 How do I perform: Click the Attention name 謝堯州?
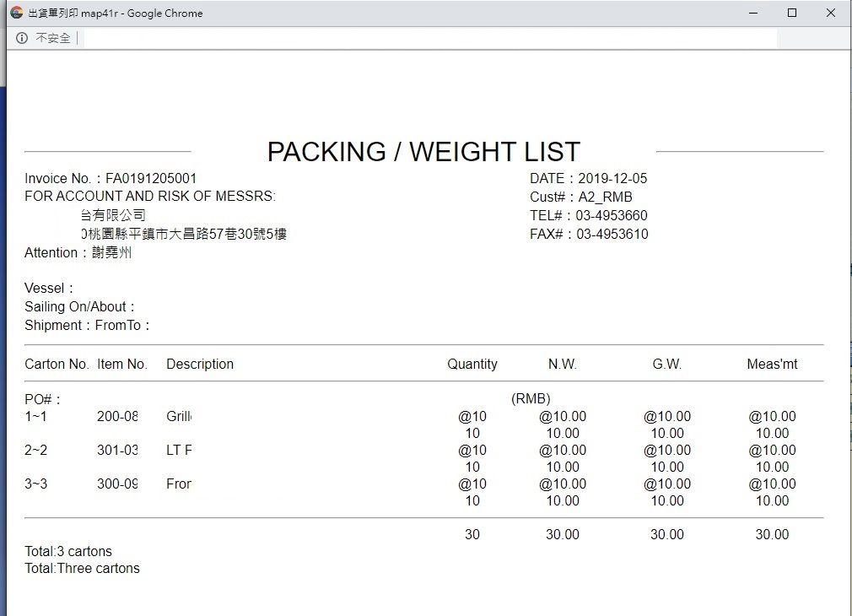click(x=111, y=252)
